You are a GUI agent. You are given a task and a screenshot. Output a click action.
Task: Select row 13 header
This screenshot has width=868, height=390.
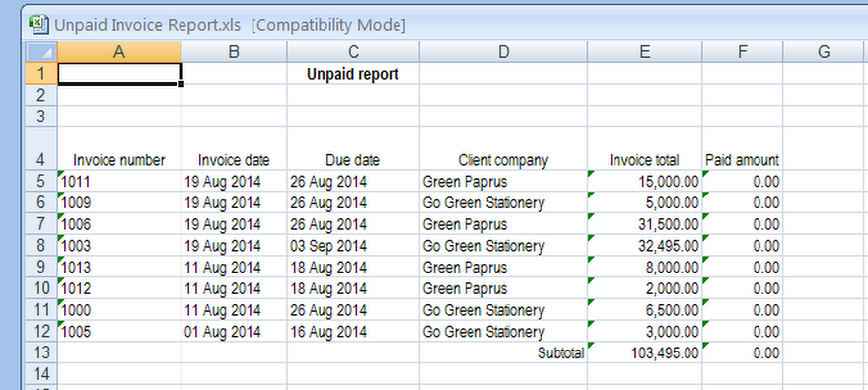[x=41, y=352]
